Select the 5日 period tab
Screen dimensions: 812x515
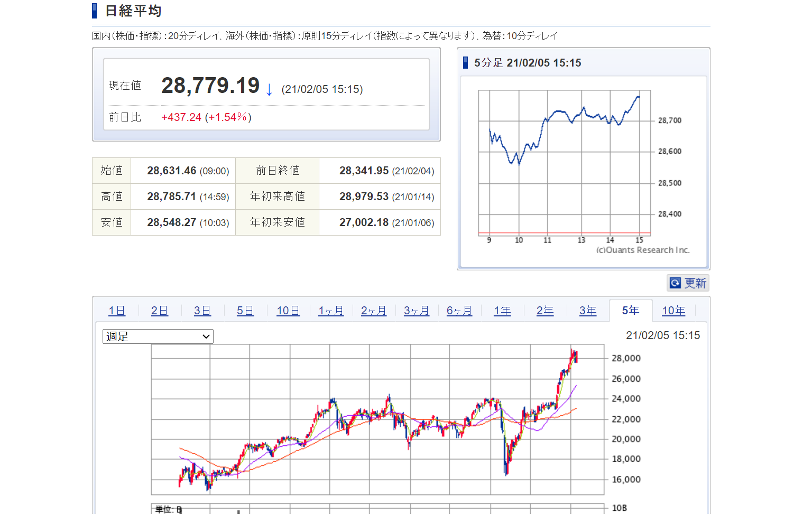click(245, 311)
